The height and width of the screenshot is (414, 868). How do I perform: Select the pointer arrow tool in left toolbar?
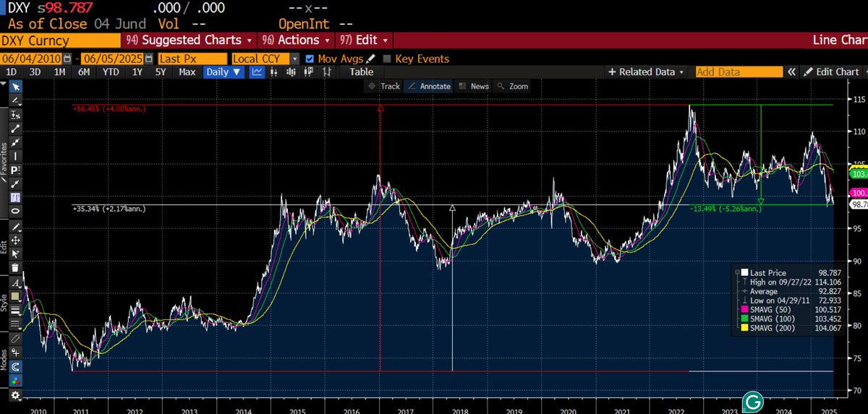pos(16,86)
